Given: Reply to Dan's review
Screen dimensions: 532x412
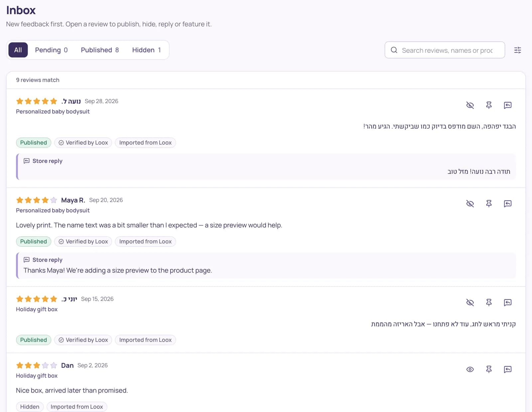Looking at the screenshot, I should (508, 369).
